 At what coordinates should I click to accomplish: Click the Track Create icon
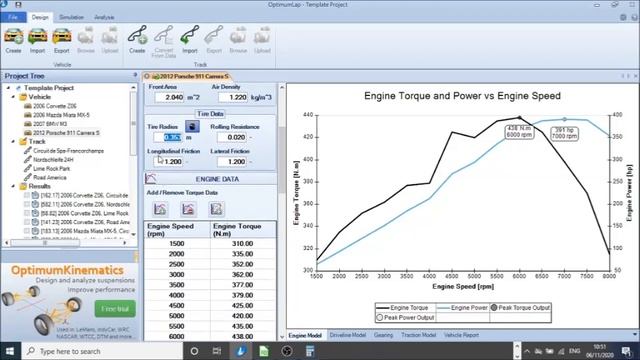(x=137, y=36)
